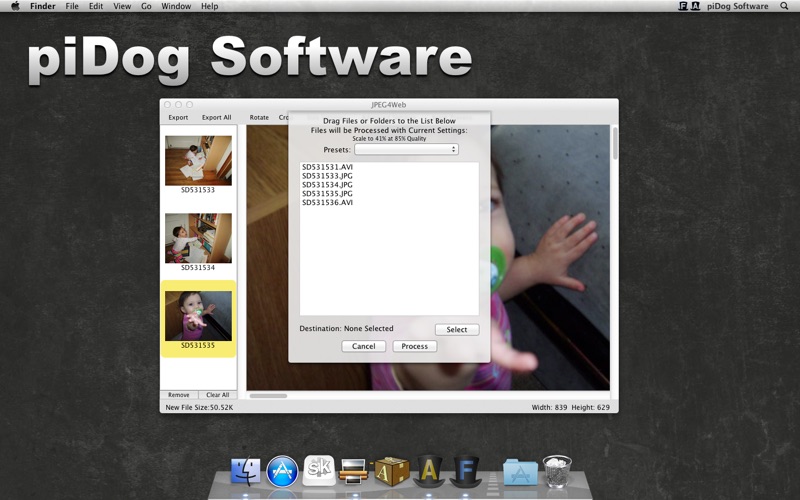
Task: Select SD531531.AVI in the file list
Action: pos(327,167)
